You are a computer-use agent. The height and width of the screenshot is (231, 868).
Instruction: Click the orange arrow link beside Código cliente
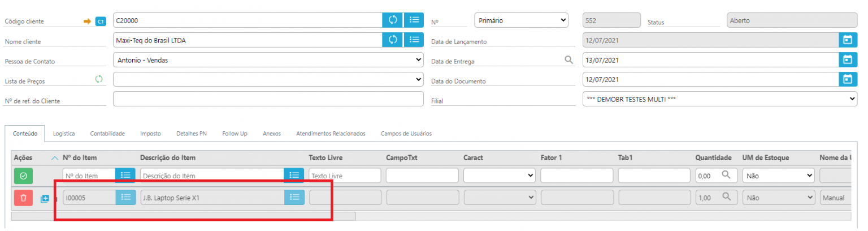(87, 22)
